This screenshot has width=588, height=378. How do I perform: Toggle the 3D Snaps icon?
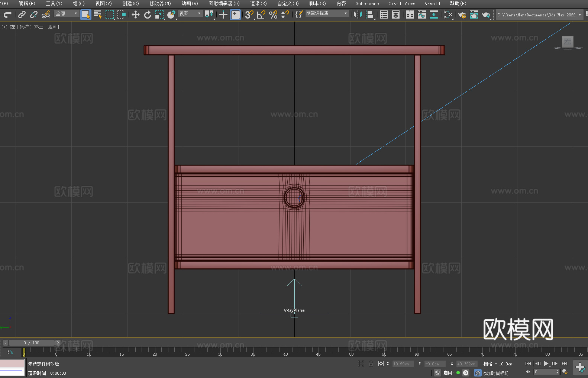click(x=249, y=14)
